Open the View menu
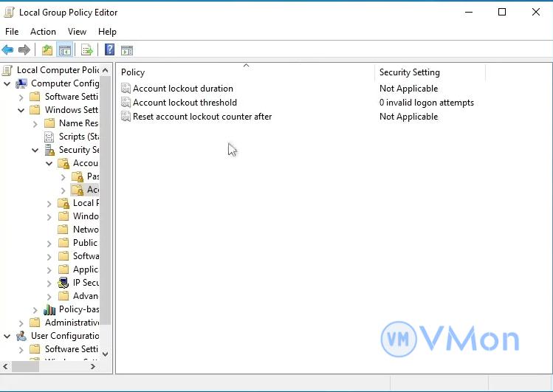This screenshot has height=392, width=553. [x=77, y=32]
